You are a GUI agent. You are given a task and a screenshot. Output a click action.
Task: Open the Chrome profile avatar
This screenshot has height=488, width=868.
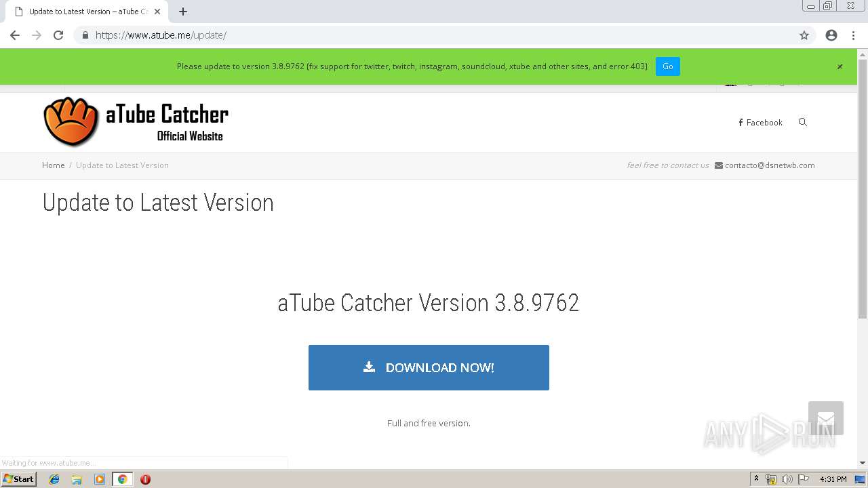831,35
